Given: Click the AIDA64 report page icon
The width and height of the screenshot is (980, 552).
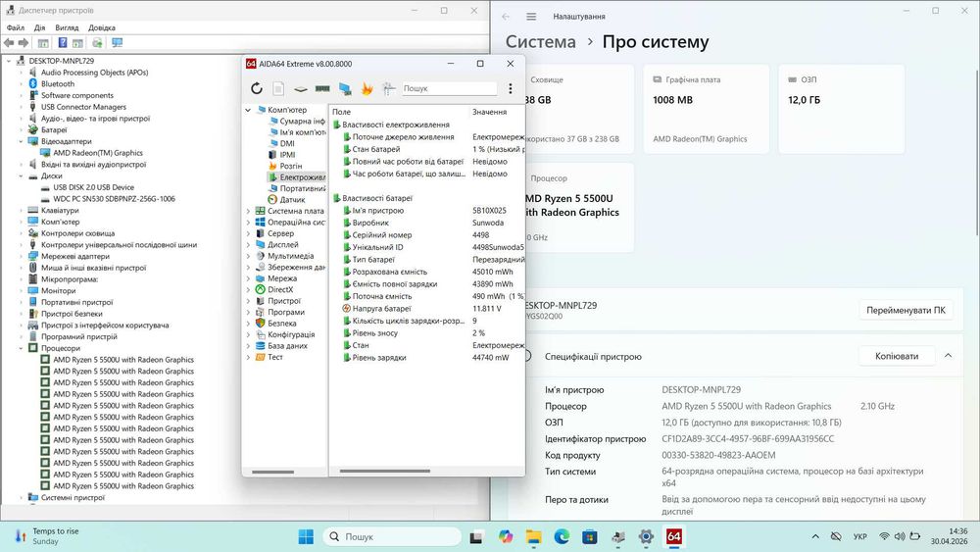Looking at the screenshot, I should point(278,89).
